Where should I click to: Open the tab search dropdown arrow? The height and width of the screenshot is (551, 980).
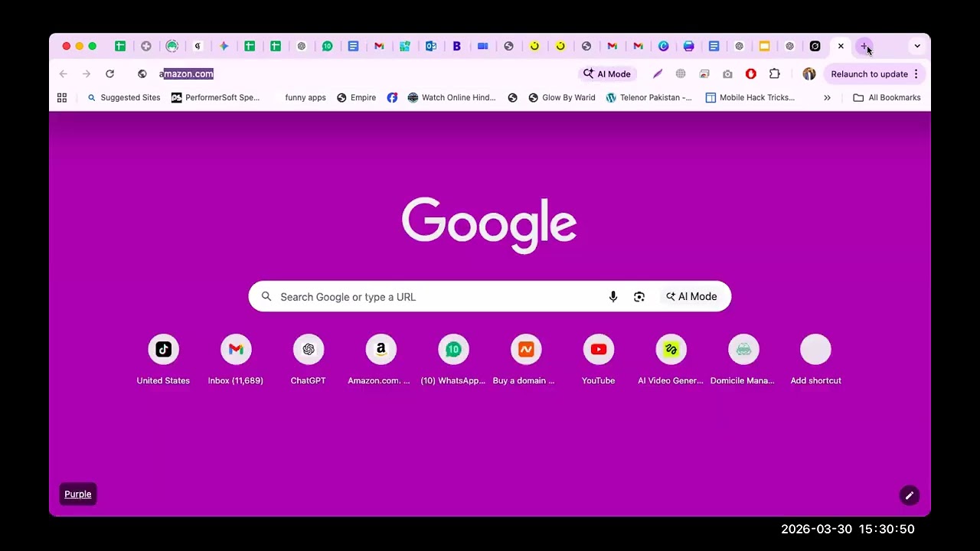click(917, 46)
